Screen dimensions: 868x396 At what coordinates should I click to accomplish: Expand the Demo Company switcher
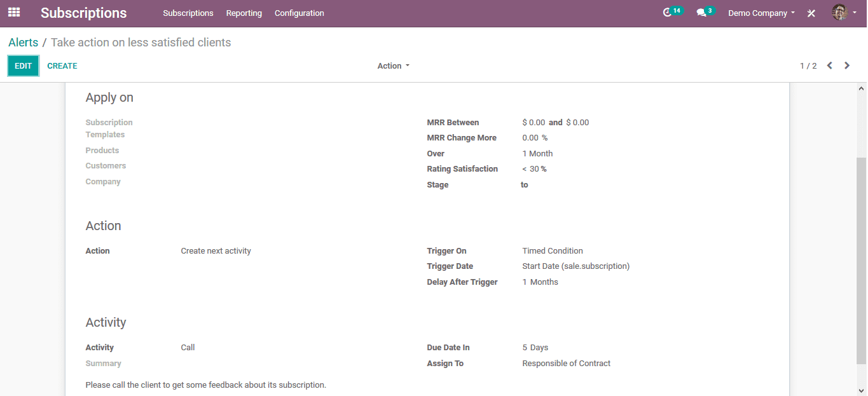761,13
